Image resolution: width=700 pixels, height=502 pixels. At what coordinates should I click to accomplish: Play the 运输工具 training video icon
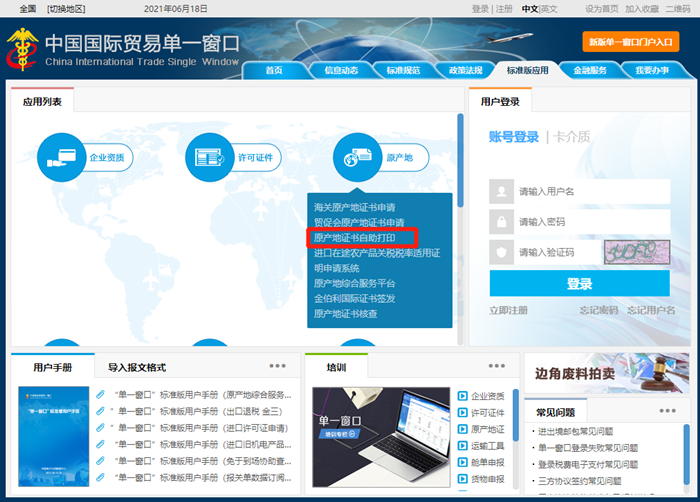click(462, 446)
